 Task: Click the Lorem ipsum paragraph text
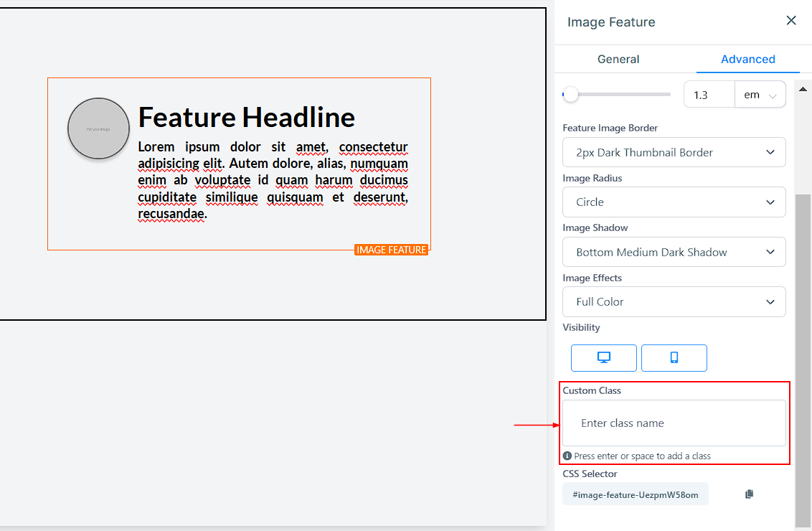(273, 180)
